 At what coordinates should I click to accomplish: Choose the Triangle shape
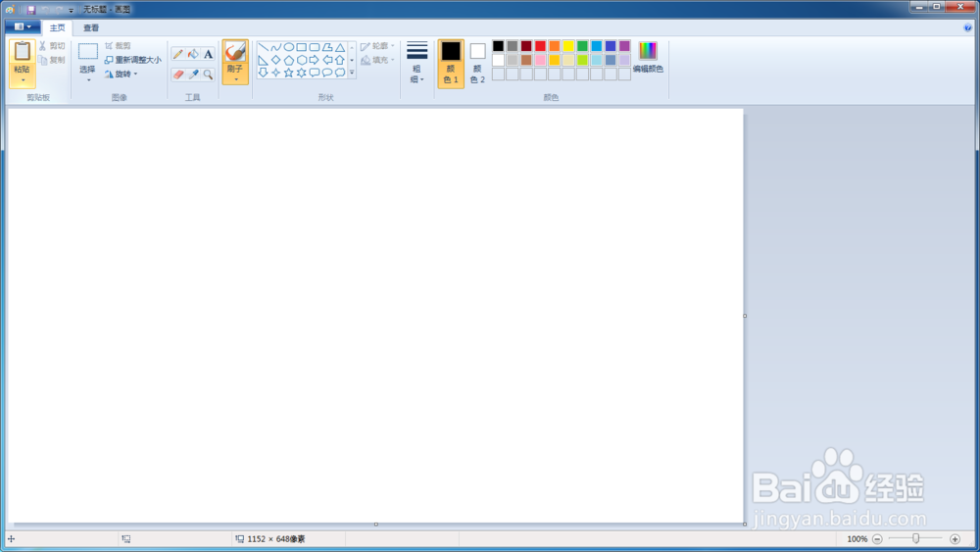tap(340, 47)
